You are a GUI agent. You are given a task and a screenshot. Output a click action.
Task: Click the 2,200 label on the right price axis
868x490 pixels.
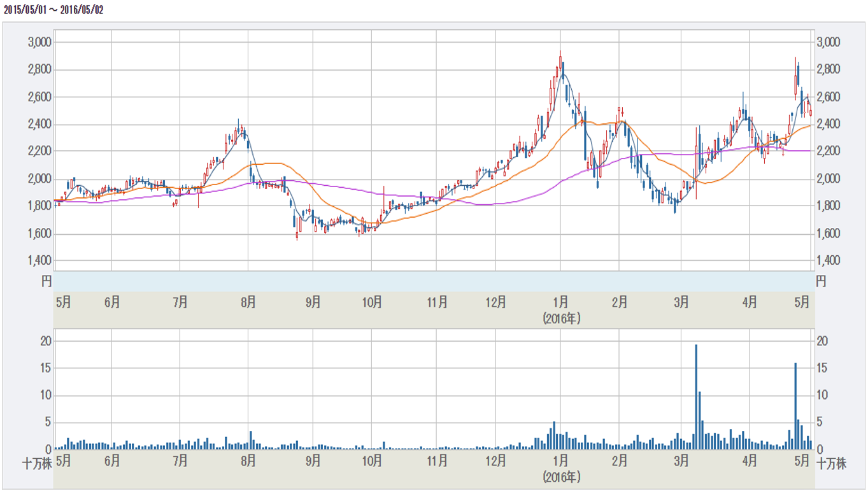(x=829, y=151)
